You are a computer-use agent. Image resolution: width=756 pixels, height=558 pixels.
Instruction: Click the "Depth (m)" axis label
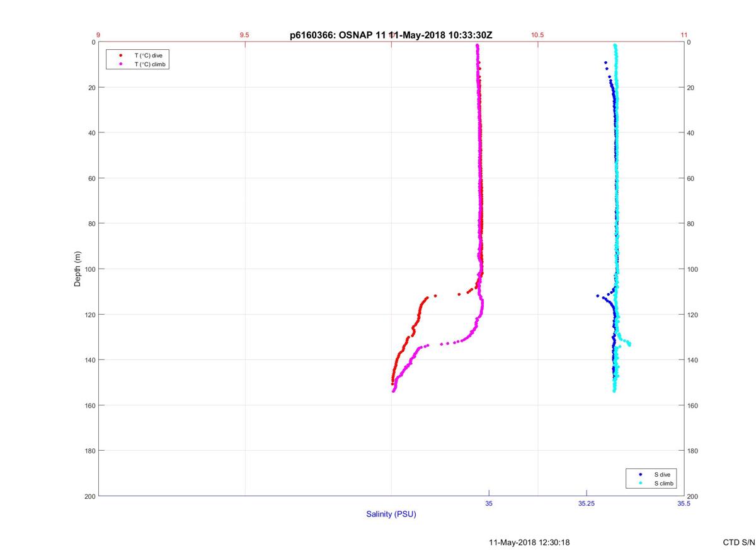pyautogui.click(x=78, y=269)
